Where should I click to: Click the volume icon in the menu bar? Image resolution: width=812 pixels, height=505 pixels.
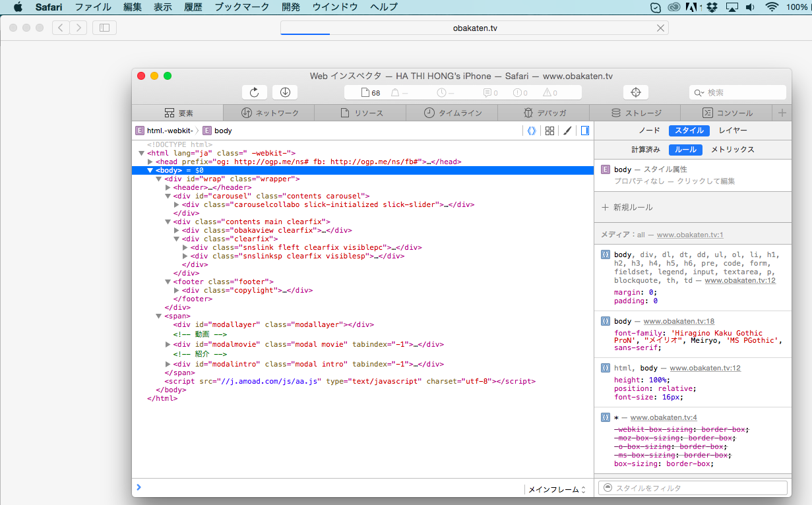coord(750,7)
